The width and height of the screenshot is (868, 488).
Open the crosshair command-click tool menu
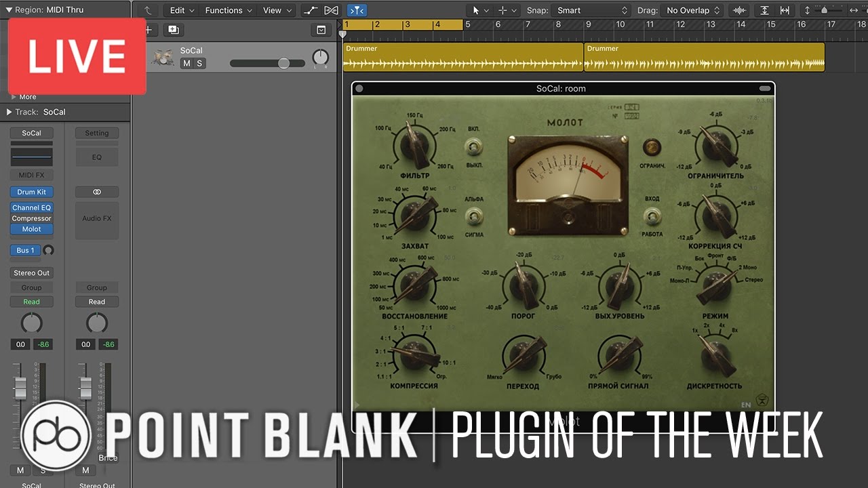[x=508, y=10]
